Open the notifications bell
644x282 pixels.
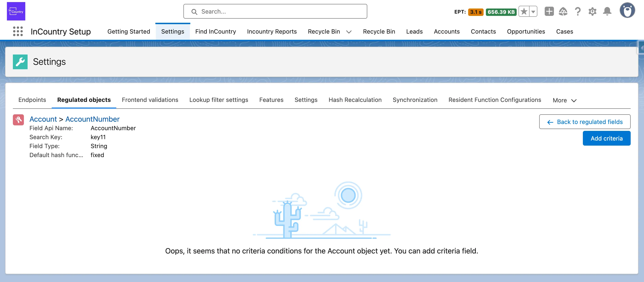(607, 12)
